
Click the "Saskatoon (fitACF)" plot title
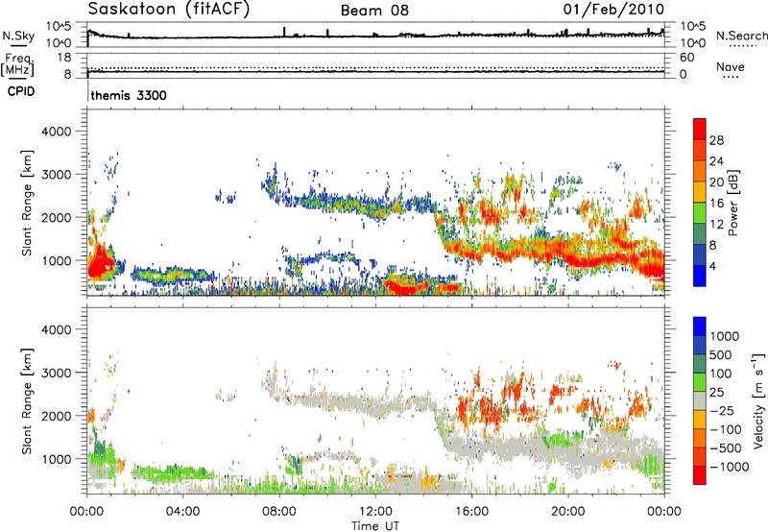pos(169,10)
